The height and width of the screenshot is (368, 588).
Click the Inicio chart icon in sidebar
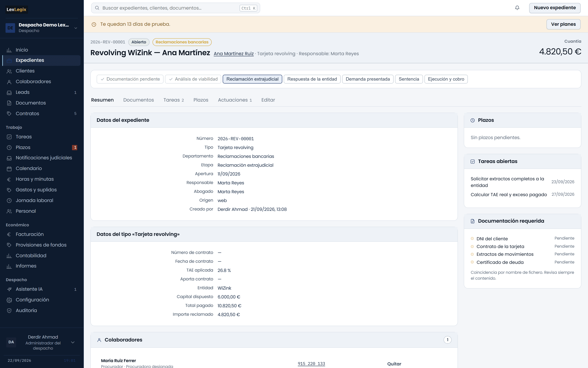tap(9, 50)
